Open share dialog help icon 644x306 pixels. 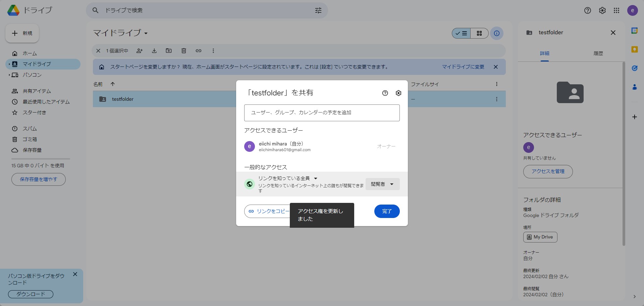[x=385, y=93]
